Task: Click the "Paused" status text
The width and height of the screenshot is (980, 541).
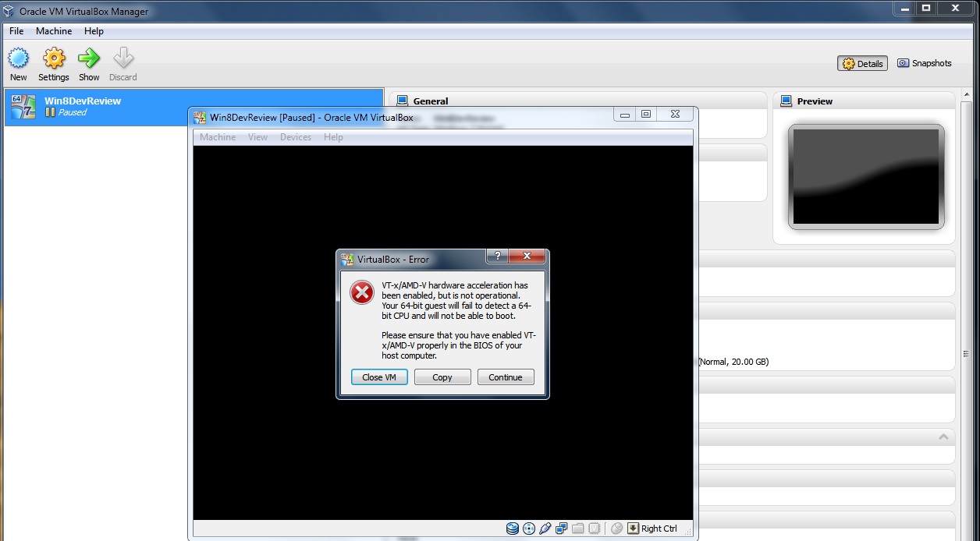Action: [x=73, y=112]
